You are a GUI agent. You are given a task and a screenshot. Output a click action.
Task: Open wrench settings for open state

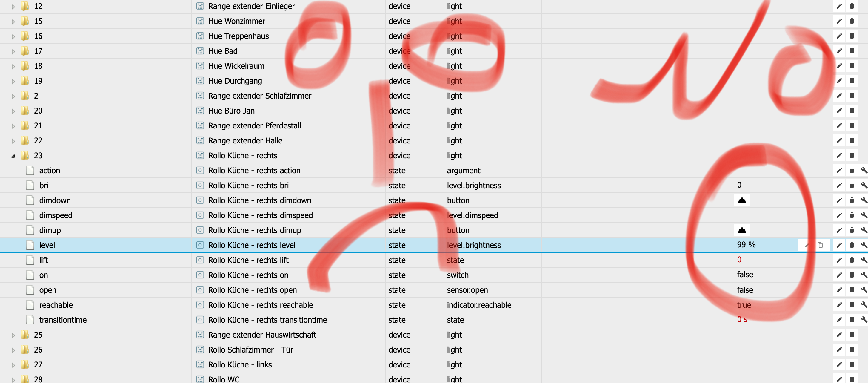(x=864, y=290)
